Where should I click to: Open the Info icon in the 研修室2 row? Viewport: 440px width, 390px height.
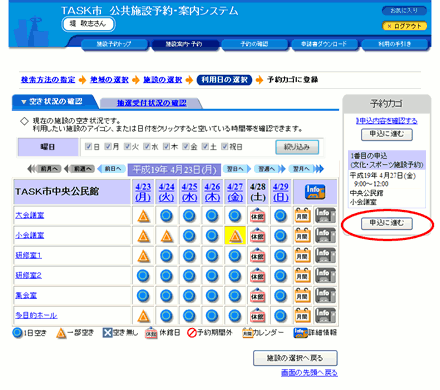[x=325, y=276]
